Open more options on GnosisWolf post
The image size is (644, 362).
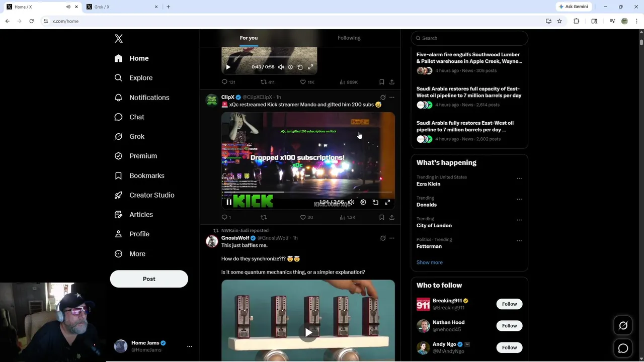click(x=392, y=238)
